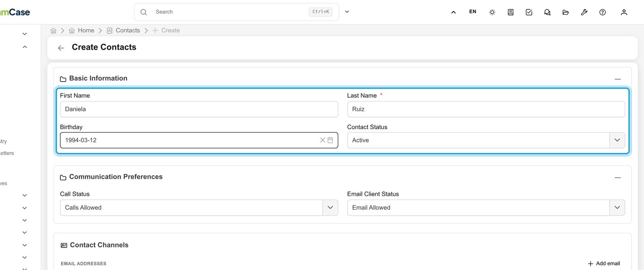Toggle the light/dark theme sun icon

point(492,12)
